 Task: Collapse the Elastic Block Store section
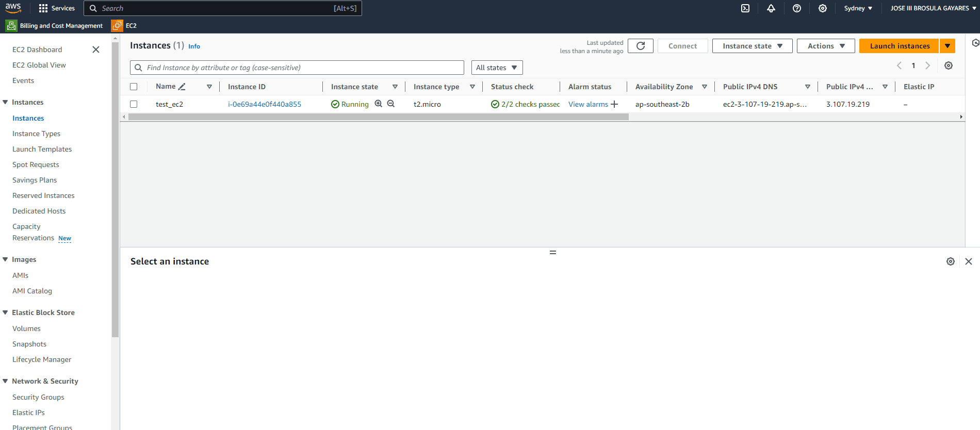pos(5,312)
